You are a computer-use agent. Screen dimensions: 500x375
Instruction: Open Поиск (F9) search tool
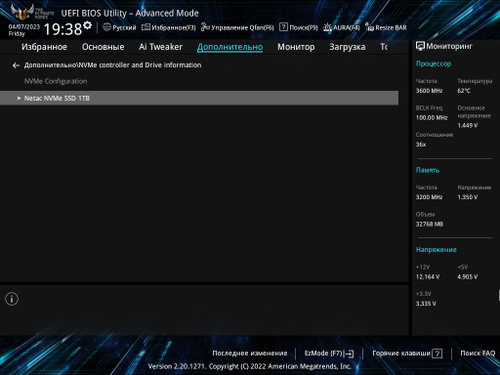point(298,27)
